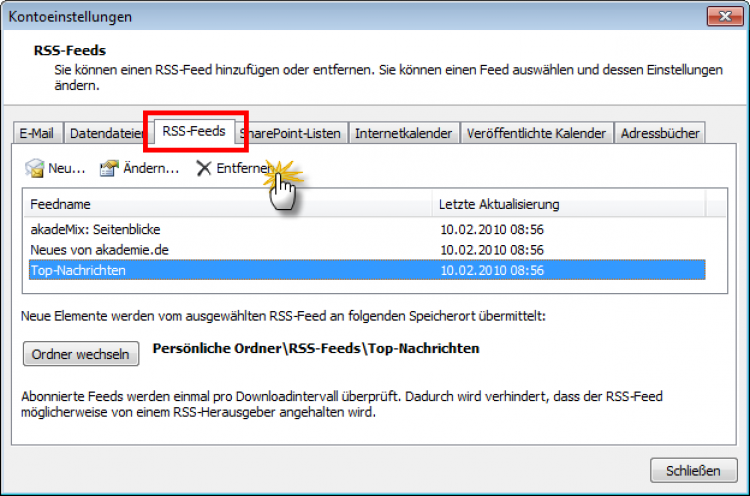Open the Internetkalender tab

tap(404, 133)
